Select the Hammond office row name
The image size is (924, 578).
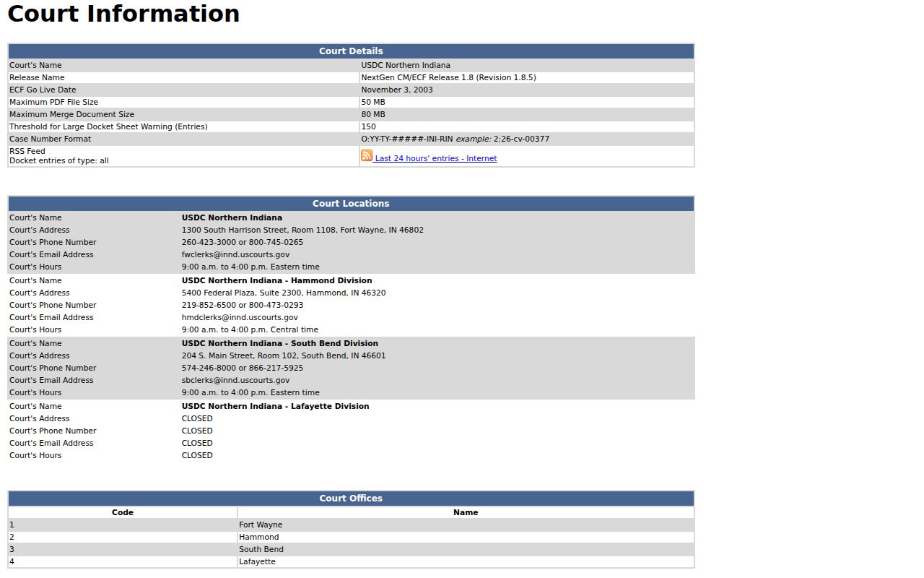coord(259,537)
